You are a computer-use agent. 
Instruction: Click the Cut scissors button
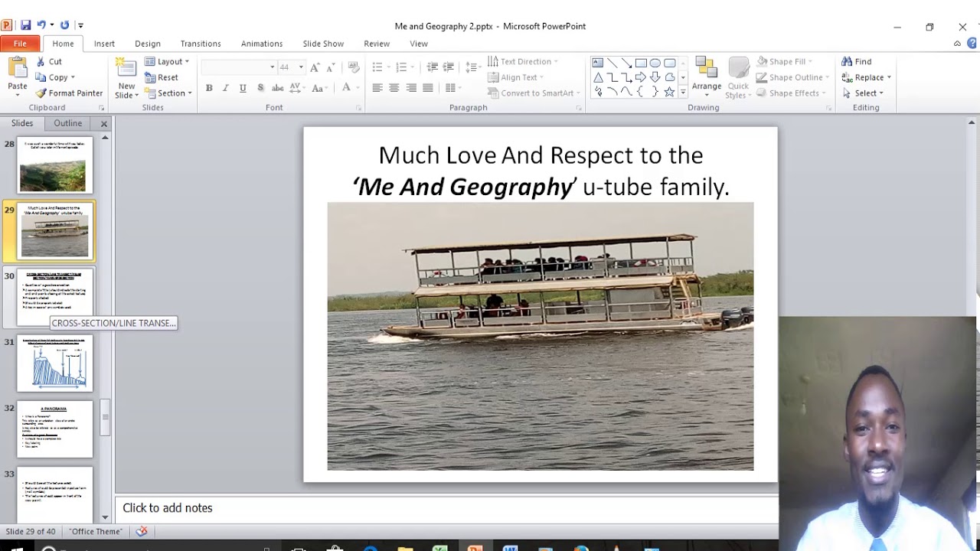[49, 61]
